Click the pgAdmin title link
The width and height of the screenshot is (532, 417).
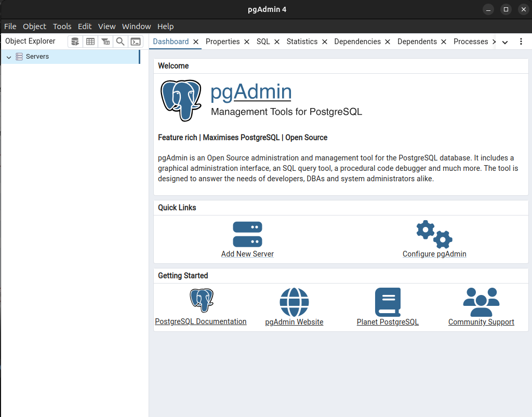tap(251, 92)
